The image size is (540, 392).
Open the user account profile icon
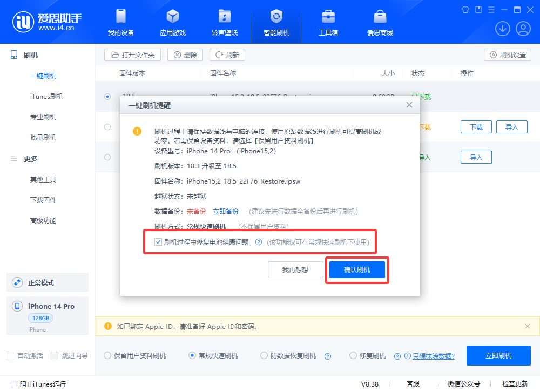coord(523,29)
